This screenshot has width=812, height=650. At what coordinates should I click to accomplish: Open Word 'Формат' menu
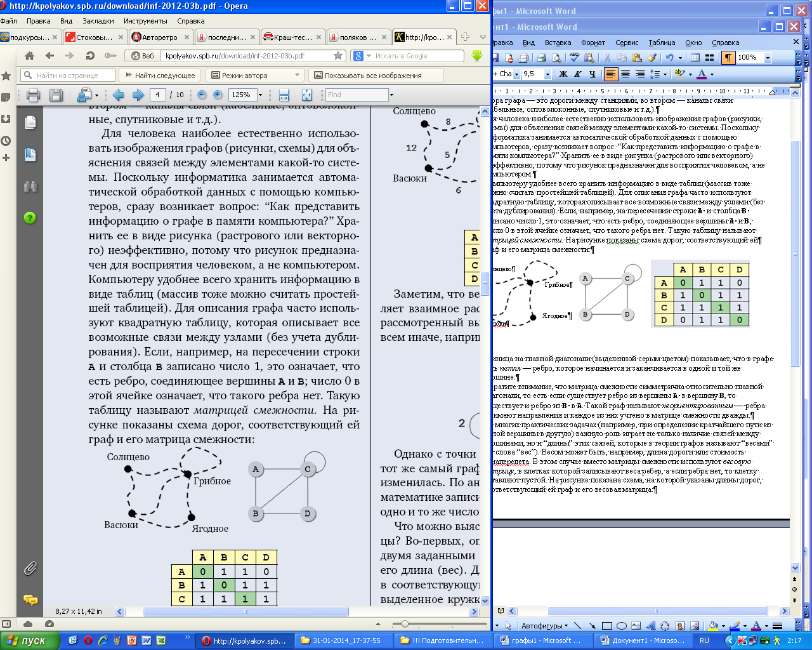click(593, 43)
